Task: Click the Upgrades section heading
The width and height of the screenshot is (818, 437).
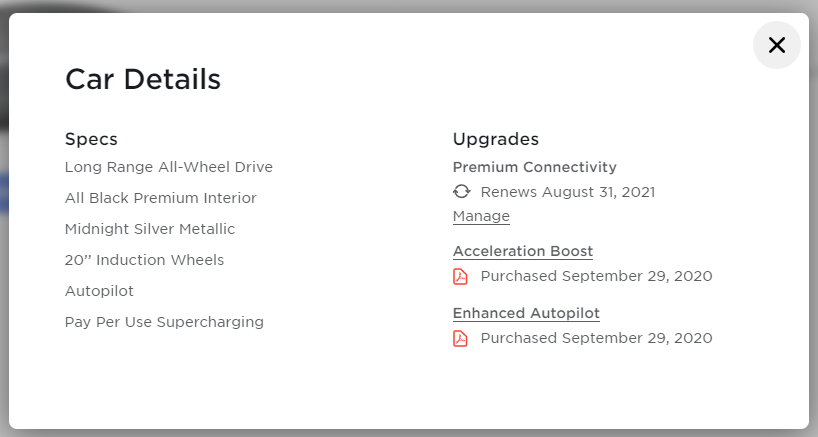Action: [496, 139]
